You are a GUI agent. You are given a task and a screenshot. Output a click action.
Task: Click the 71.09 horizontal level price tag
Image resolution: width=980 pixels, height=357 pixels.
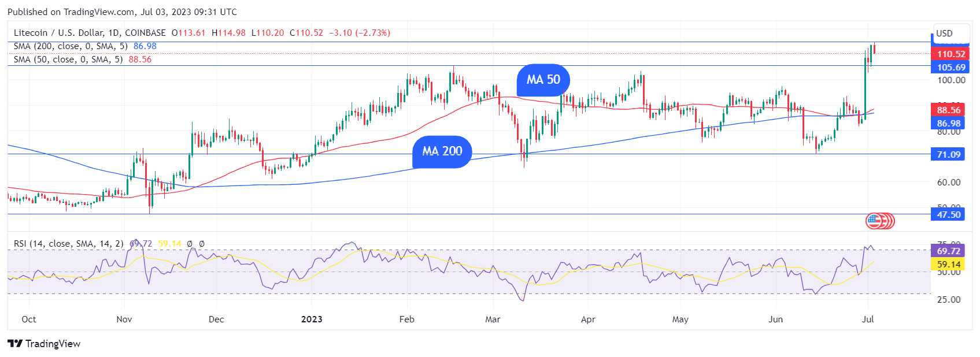[948, 154]
